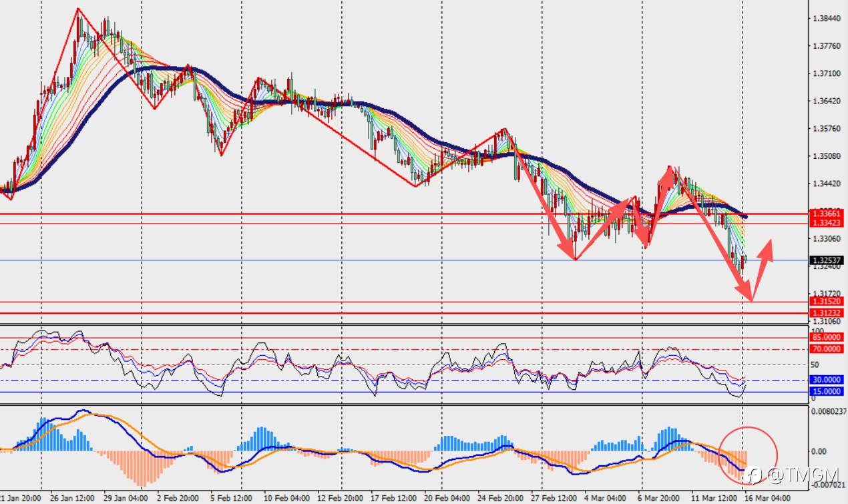Click the 70.0000 oscillator level label
Screen dimensions: 848x504
(x=827, y=348)
